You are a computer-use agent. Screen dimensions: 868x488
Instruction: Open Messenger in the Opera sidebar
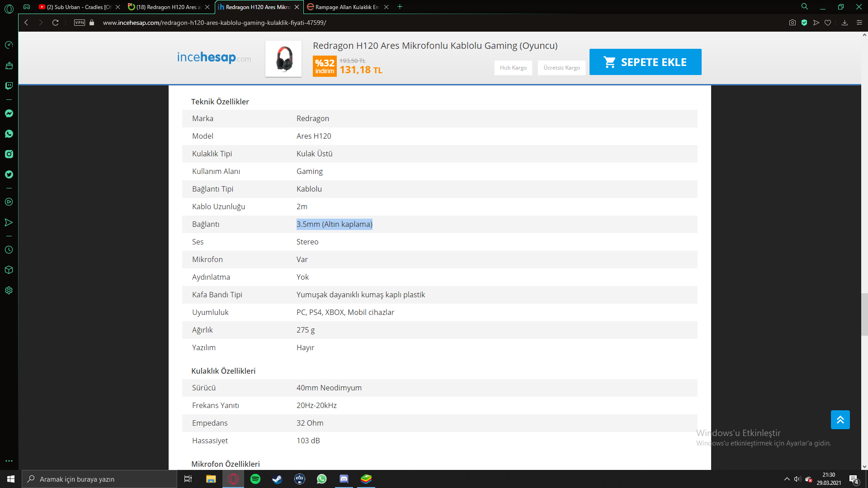pos(9,113)
